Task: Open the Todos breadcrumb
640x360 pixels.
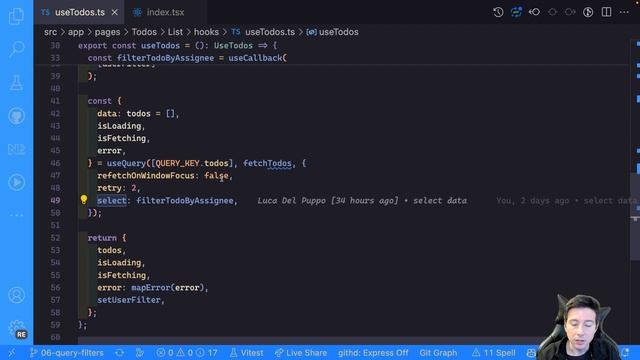Action: click(x=144, y=32)
